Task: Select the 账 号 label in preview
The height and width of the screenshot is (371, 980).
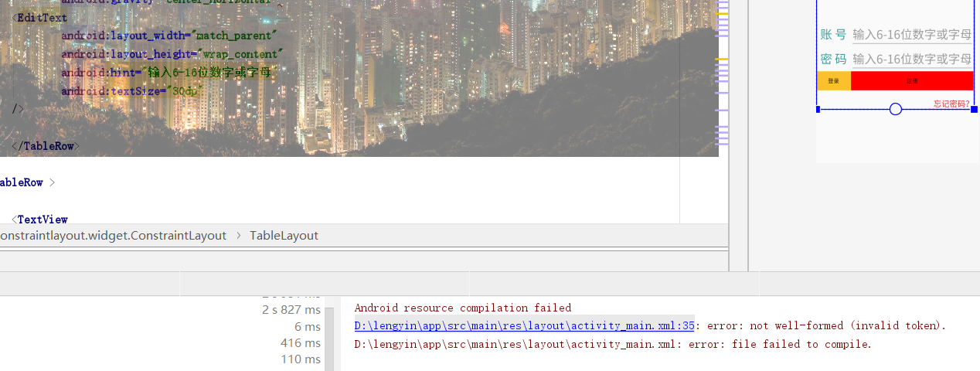Action: pyautogui.click(x=833, y=35)
